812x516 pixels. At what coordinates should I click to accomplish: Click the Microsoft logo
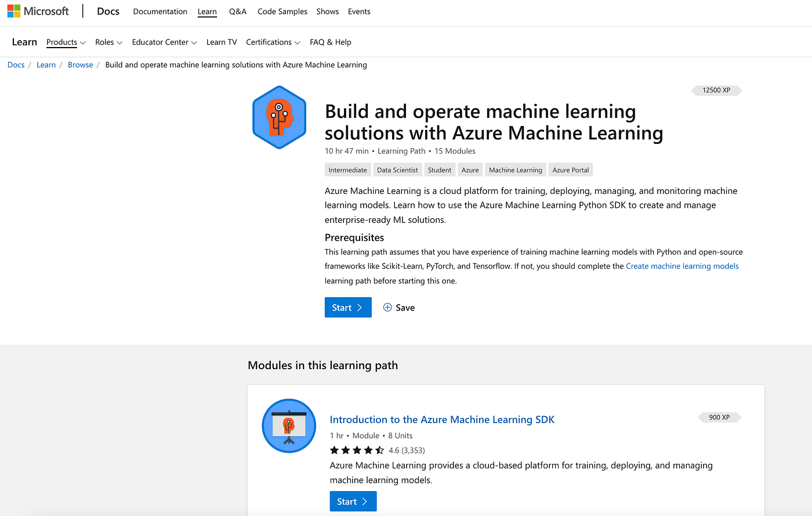coord(38,12)
